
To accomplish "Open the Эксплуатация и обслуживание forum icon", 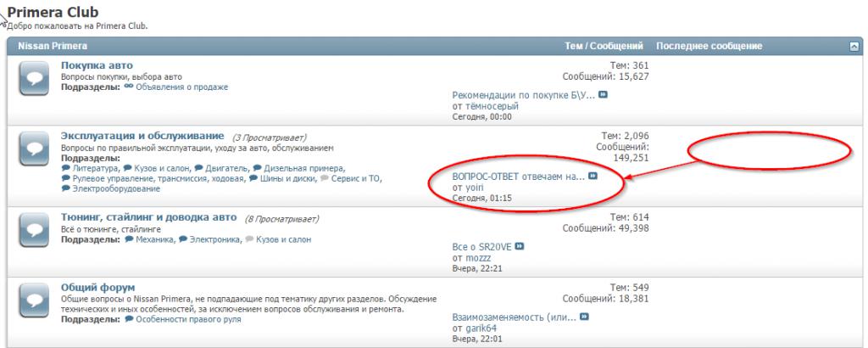I will (34, 149).
